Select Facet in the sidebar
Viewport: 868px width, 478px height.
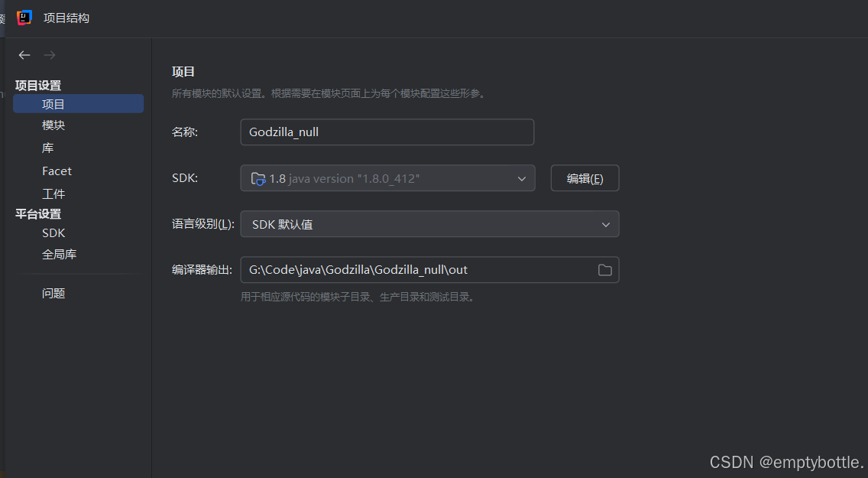point(57,171)
